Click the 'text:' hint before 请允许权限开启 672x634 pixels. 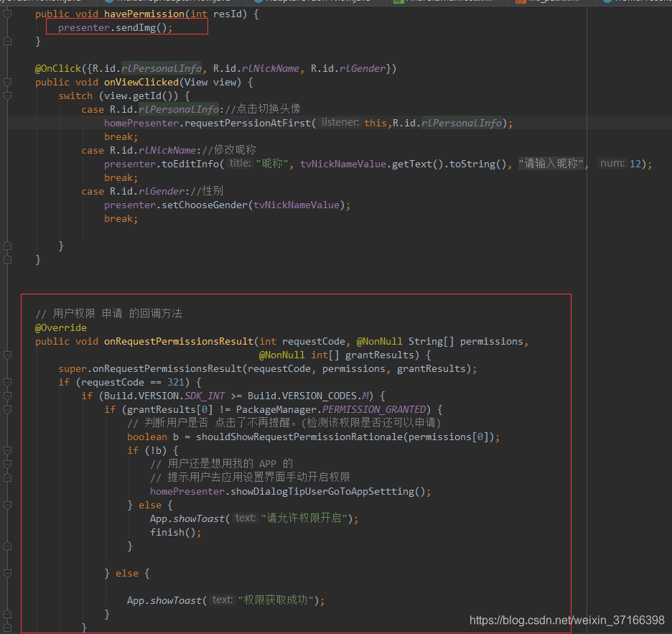(x=246, y=518)
